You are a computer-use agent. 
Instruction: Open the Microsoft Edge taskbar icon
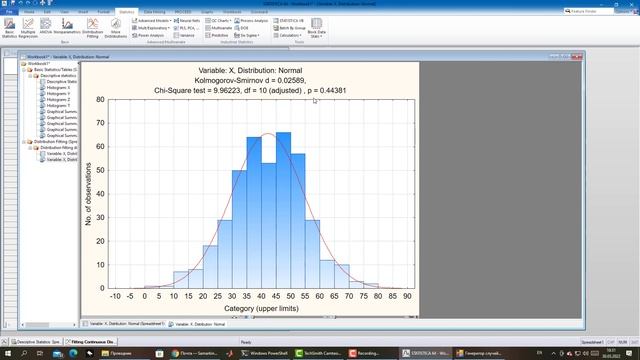[x=73, y=353]
